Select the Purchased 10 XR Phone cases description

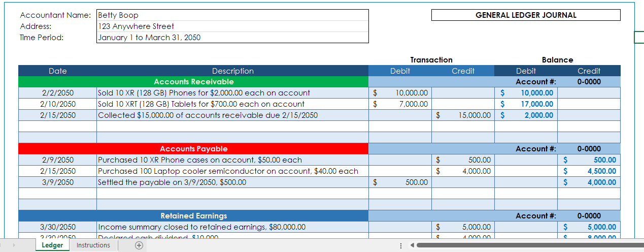pyautogui.click(x=232, y=160)
